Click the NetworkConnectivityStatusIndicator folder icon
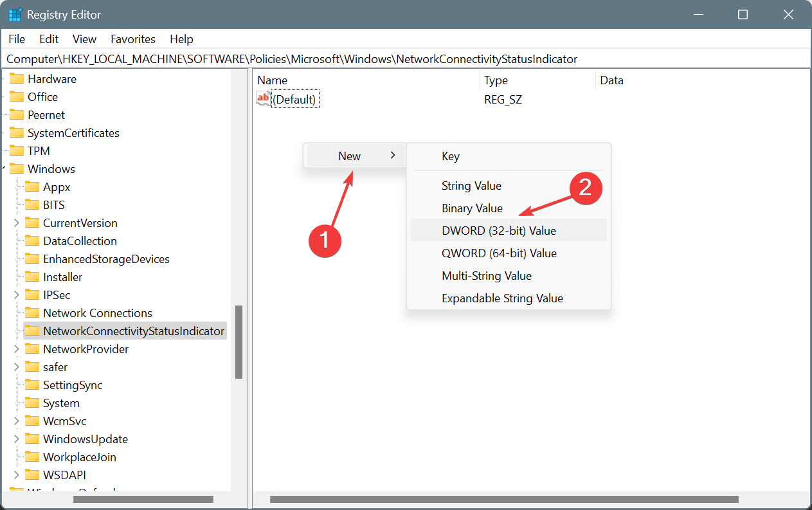Image resolution: width=812 pixels, height=510 pixels. (32, 331)
